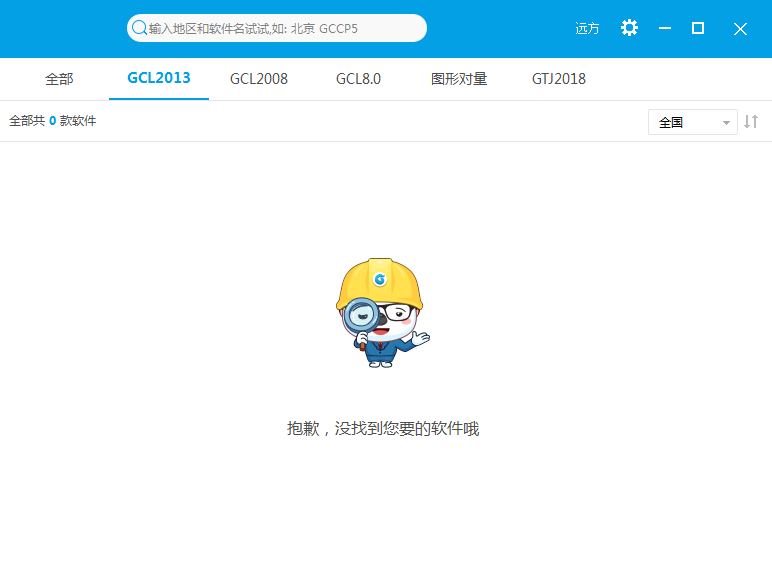
Task: Open the GCL2008 tab
Action: pos(258,79)
